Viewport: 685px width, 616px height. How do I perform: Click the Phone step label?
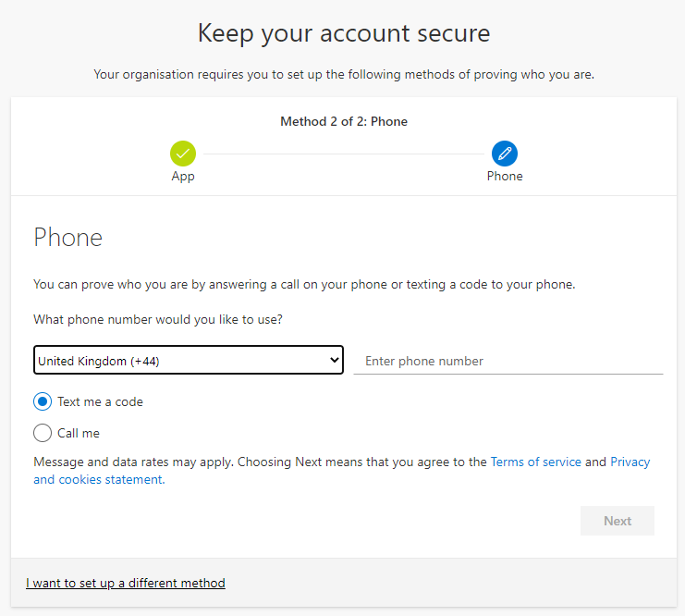point(505,176)
